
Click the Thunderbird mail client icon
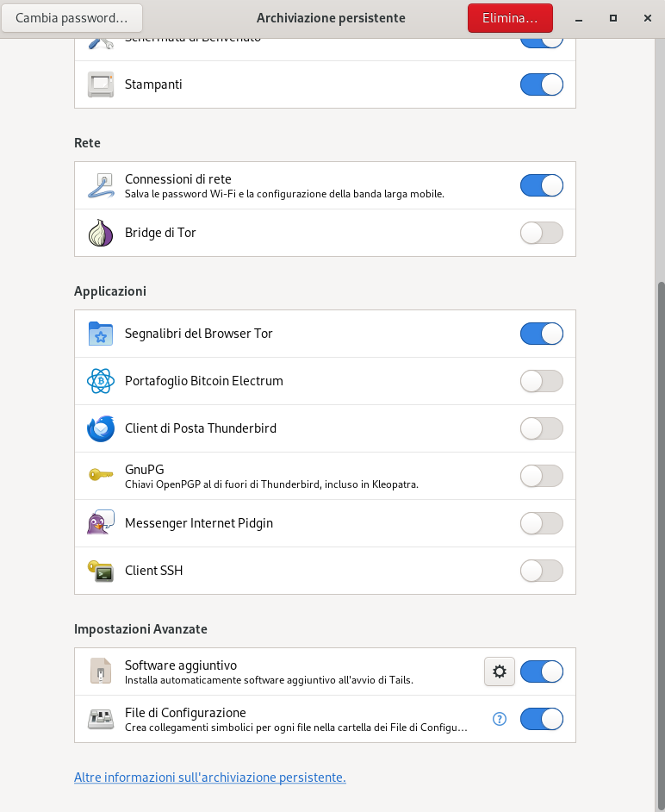click(101, 428)
